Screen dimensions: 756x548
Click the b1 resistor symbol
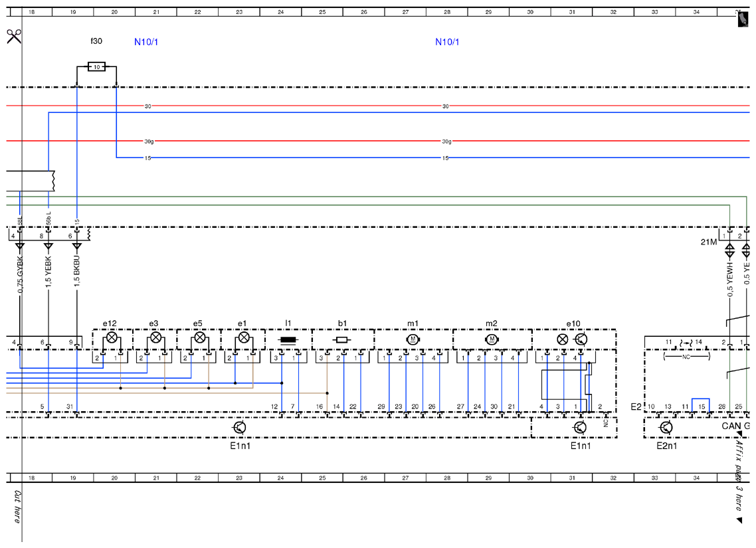[x=342, y=340]
